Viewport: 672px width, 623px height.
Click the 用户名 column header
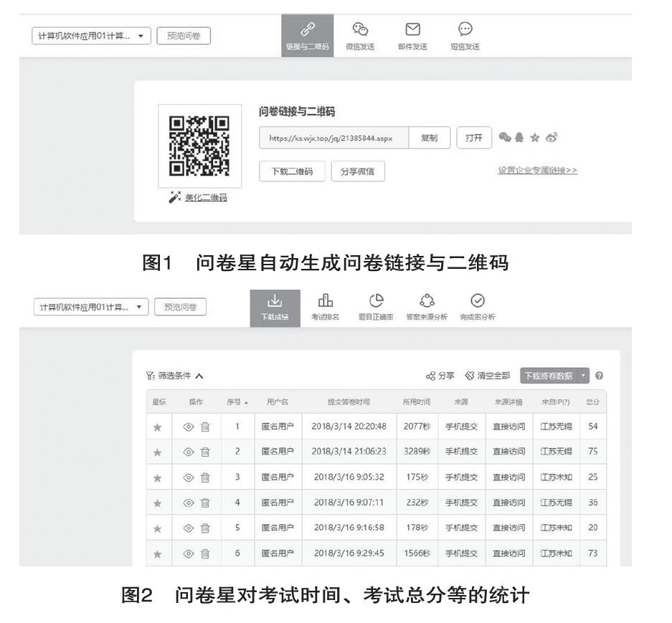click(x=278, y=402)
